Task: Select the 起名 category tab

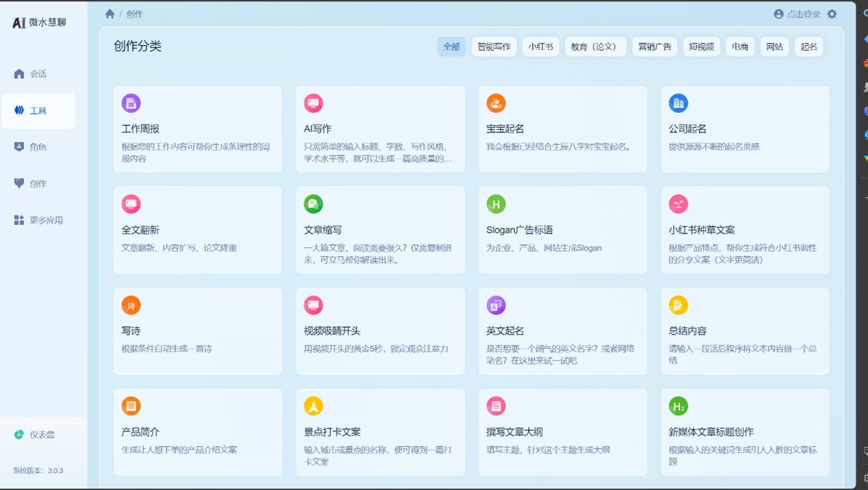Action: coord(808,47)
